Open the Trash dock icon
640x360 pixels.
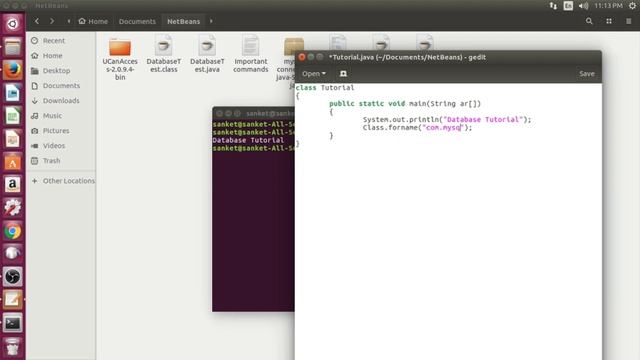[x=13, y=347]
